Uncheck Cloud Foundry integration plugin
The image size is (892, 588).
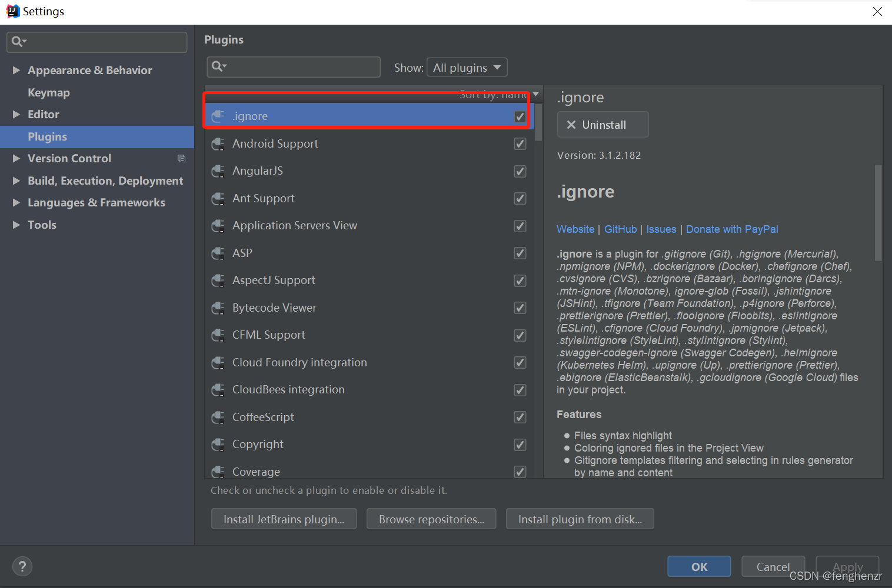point(520,363)
